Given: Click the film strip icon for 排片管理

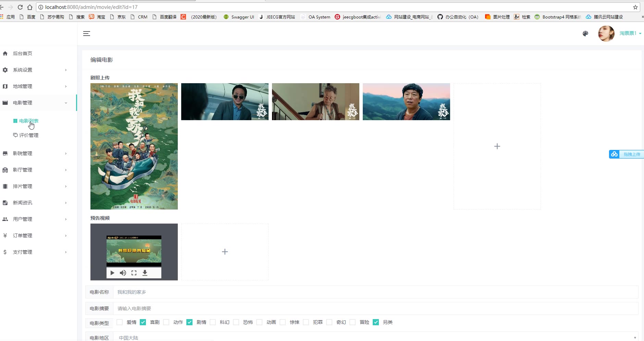Looking at the screenshot, I should tap(5, 186).
